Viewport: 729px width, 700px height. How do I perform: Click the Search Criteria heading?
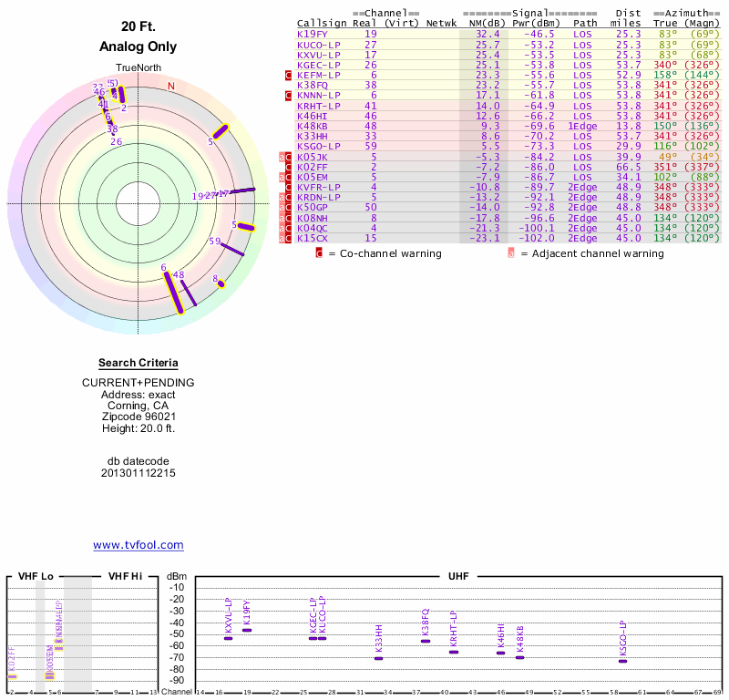point(139,364)
